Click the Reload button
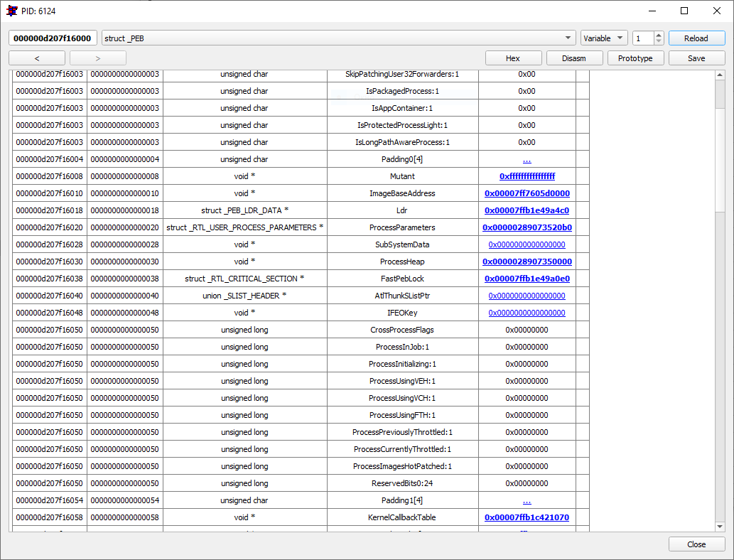Viewport: 734px width, 560px height. pos(696,38)
